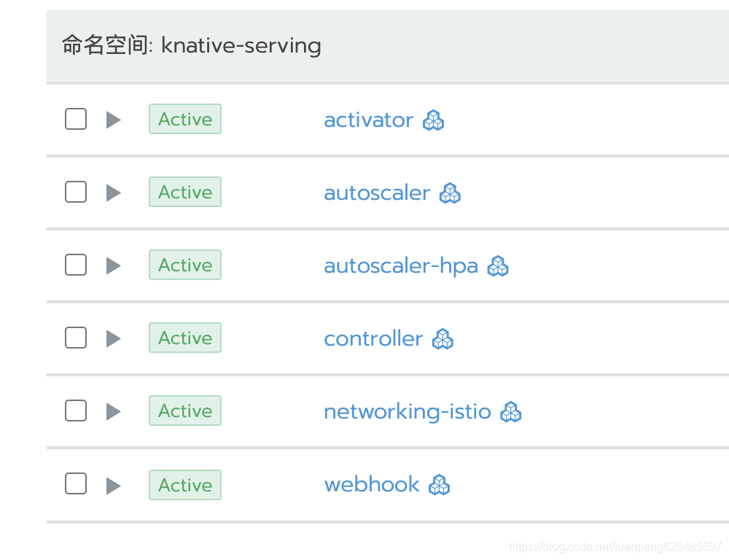
Task: Click the Active badge for networking-istio
Action: click(185, 411)
